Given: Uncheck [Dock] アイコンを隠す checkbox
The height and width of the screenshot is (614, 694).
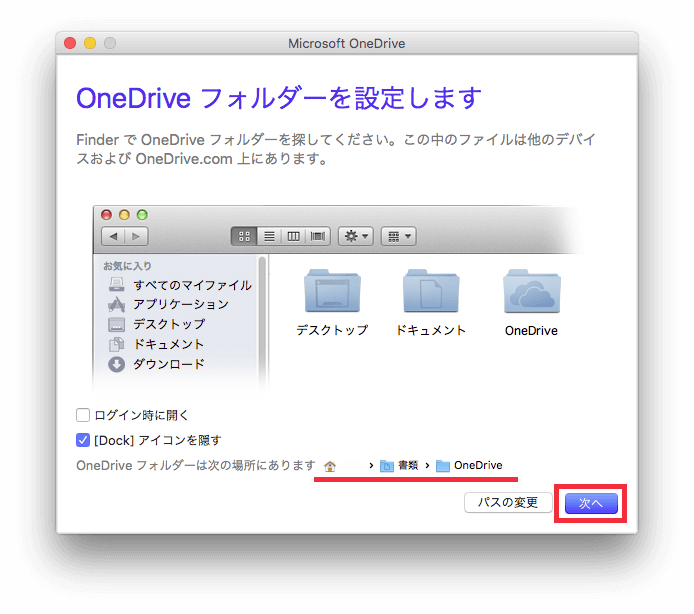Looking at the screenshot, I should point(83,440).
